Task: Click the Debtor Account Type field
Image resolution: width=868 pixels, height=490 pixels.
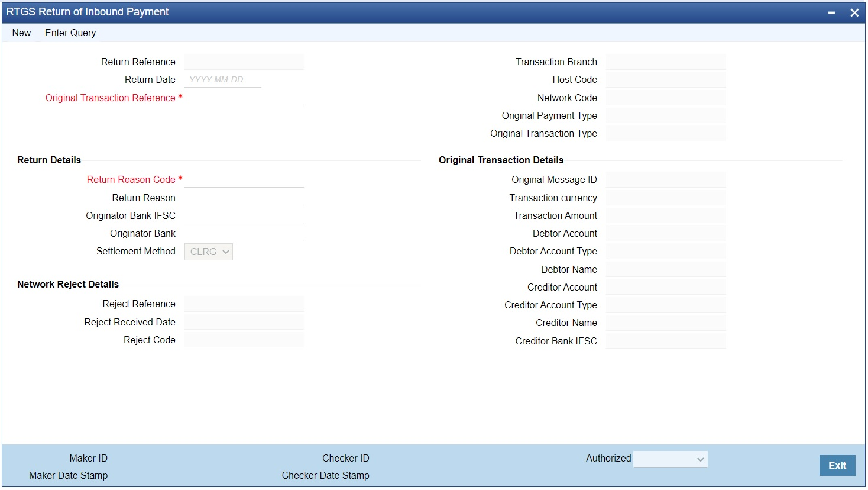Action: pyautogui.click(x=666, y=251)
